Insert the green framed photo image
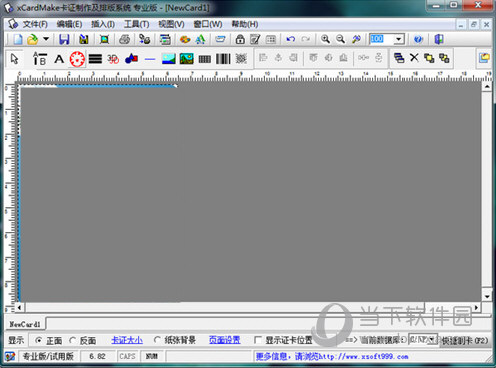This screenshot has height=368, width=496. [x=187, y=59]
